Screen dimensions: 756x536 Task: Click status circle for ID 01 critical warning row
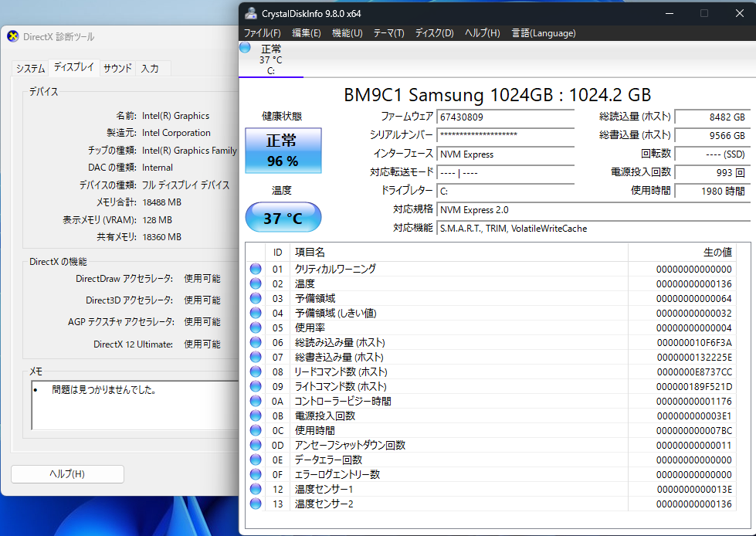tap(256, 269)
